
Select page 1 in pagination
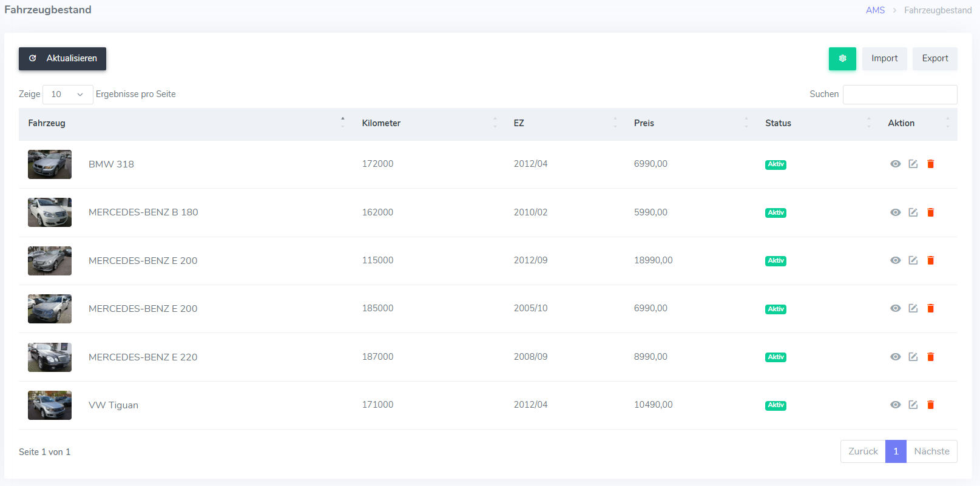[896, 451]
